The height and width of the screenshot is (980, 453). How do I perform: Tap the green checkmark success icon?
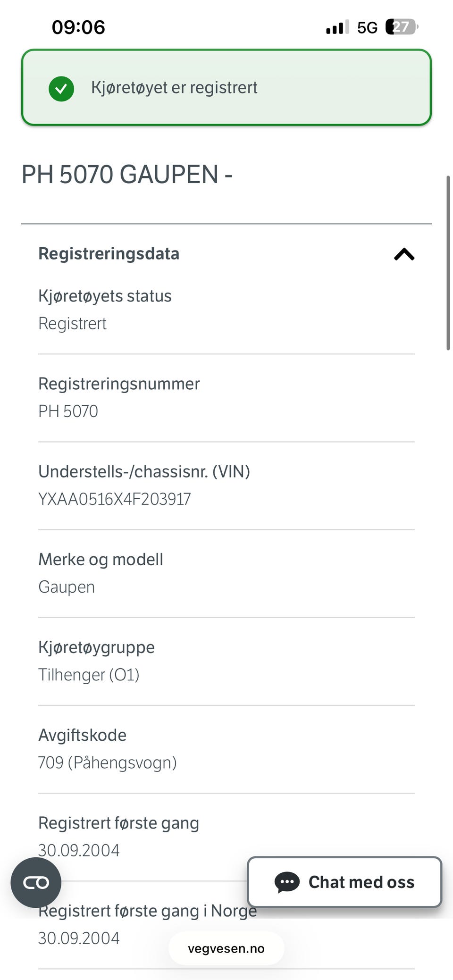(x=61, y=88)
